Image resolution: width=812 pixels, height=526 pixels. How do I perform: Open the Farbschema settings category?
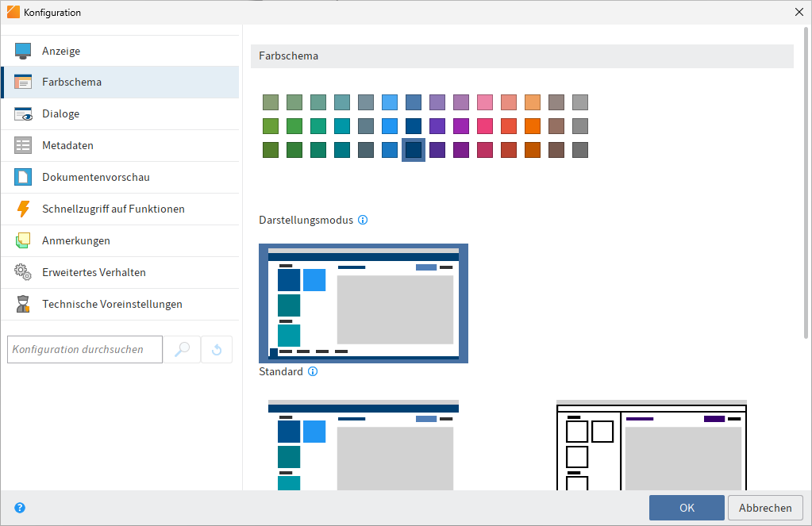[71, 83]
